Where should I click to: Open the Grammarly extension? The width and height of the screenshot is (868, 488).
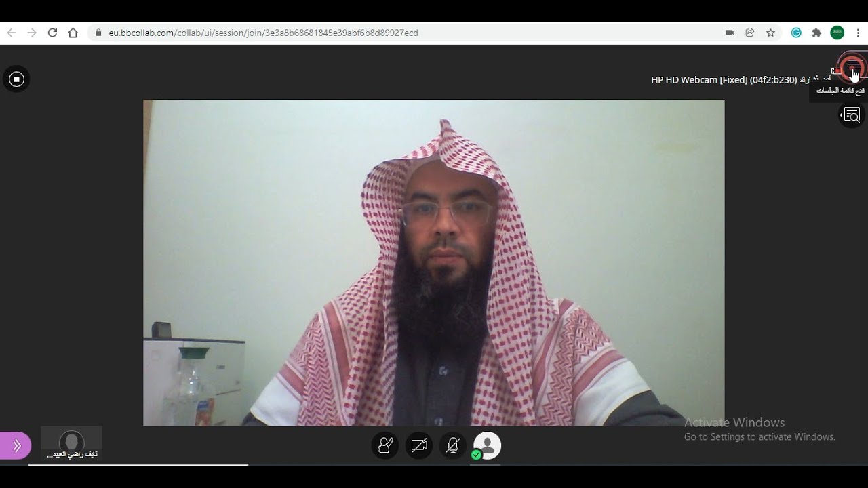point(797,33)
